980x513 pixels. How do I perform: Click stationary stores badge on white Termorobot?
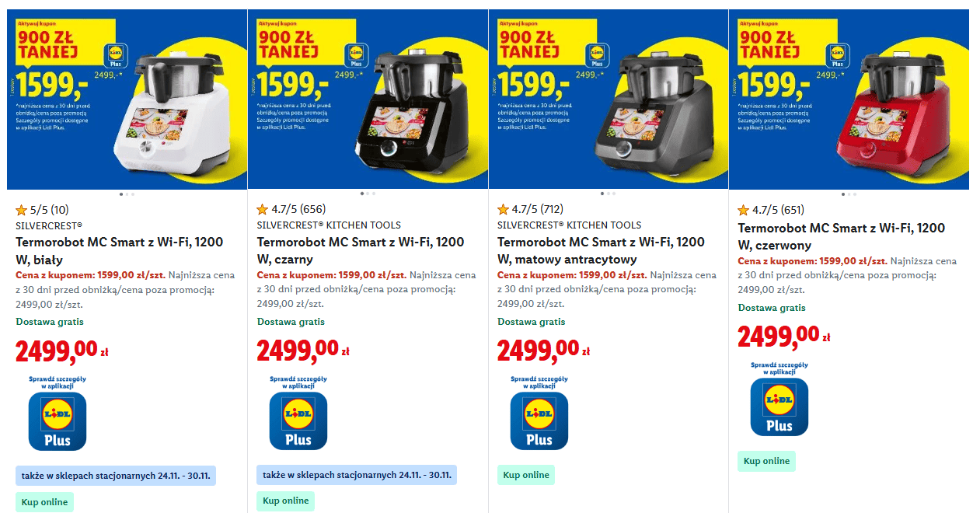point(116,475)
